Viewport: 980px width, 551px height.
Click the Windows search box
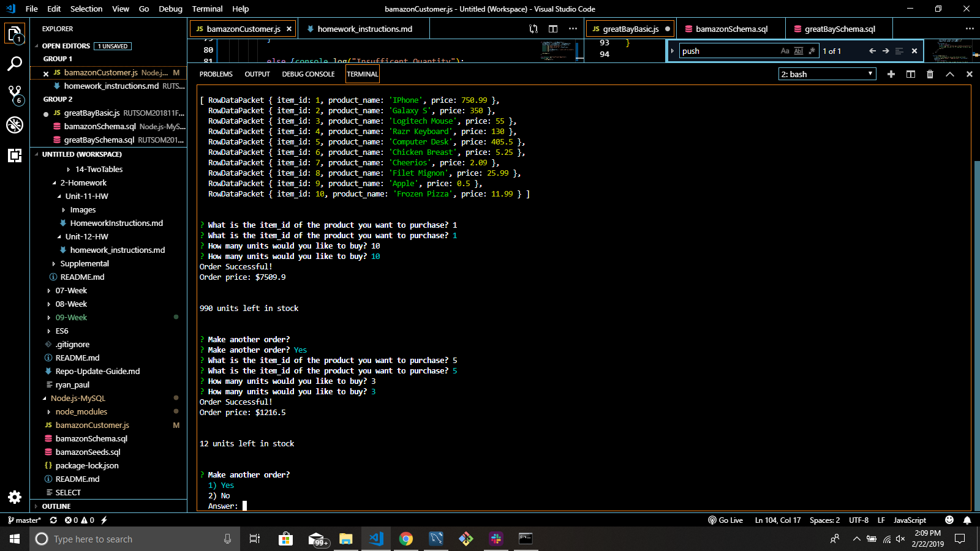click(x=134, y=539)
